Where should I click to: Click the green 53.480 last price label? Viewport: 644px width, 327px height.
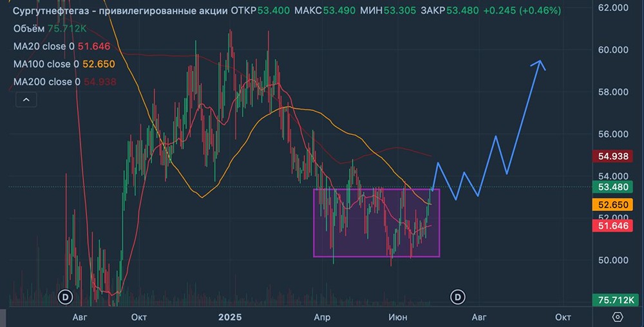(x=612, y=187)
